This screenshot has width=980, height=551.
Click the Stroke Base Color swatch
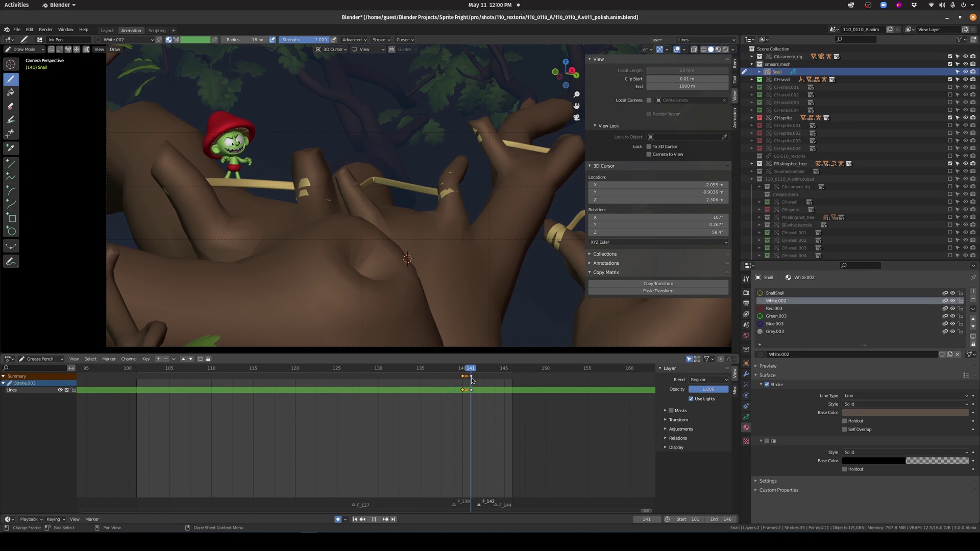pos(905,412)
